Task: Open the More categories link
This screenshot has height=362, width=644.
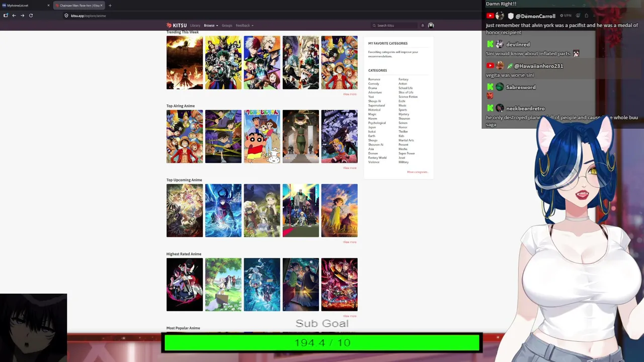Action: [x=417, y=172]
